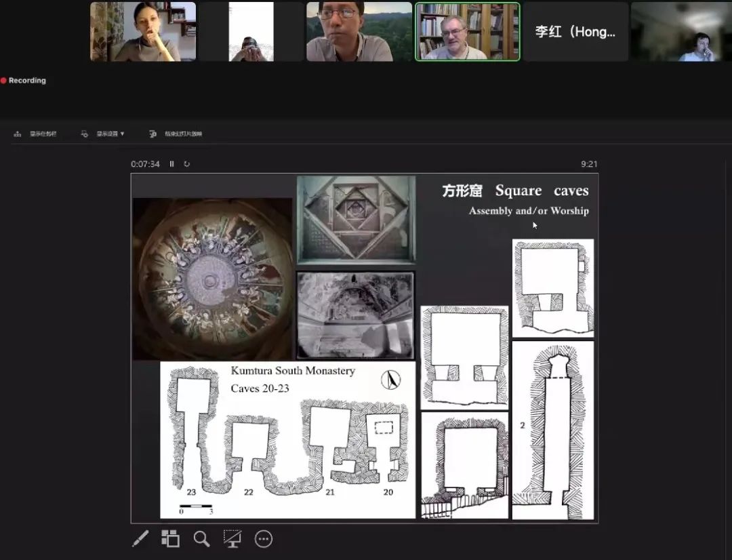The image size is (732, 560).
Task: Select the video of woman touching her chin
Action: click(143, 32)
